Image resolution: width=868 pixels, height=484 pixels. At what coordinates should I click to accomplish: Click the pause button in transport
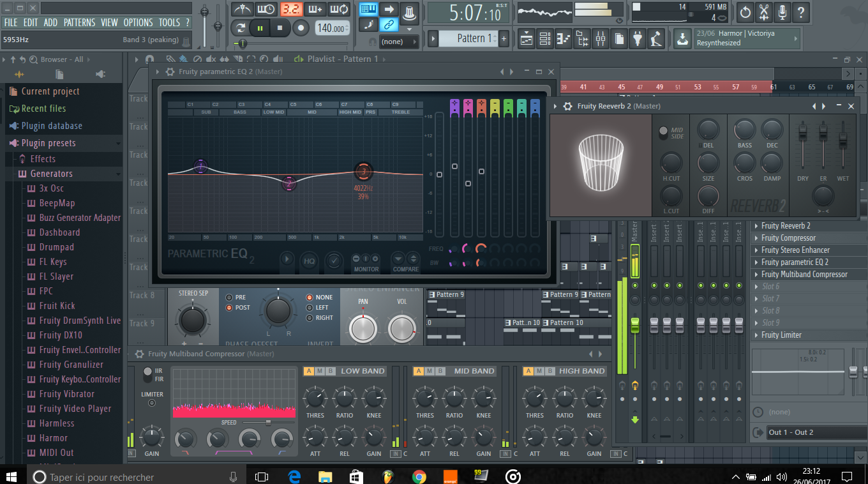[x=260, y=28]
